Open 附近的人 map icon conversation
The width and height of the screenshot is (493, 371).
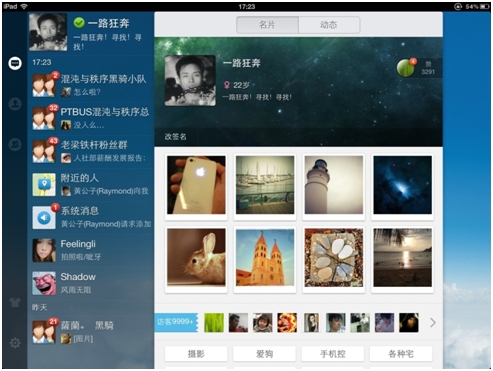tap(91, 184)
